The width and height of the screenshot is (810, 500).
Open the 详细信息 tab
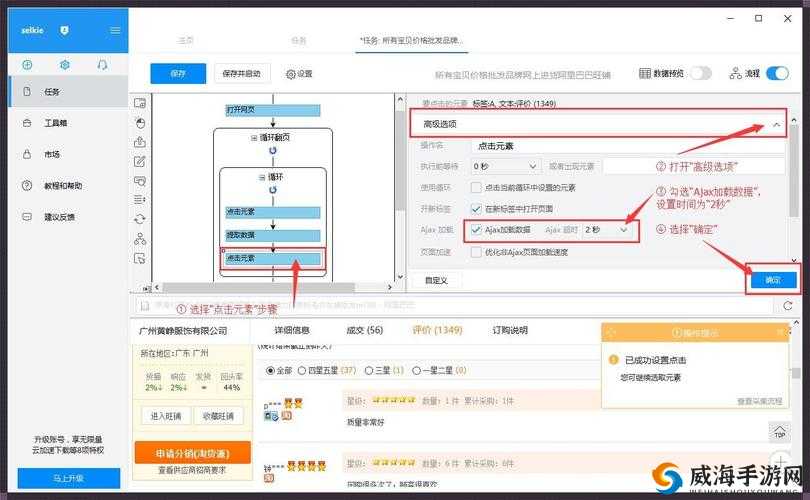click(292, 330)
